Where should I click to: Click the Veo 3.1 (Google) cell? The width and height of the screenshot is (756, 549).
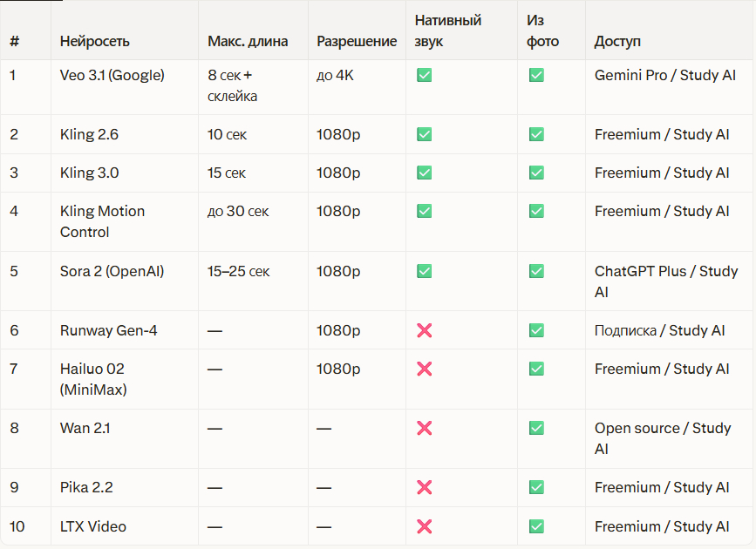pyautogui.click(x=112, y=75)
